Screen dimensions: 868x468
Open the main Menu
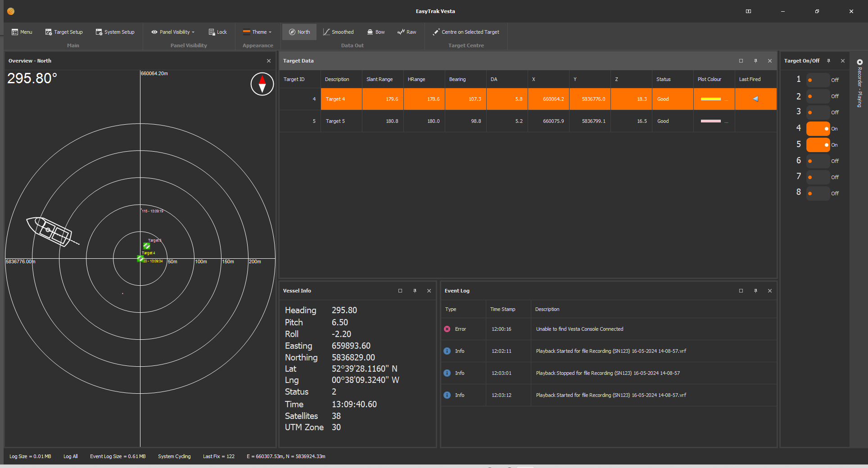point(22,32)
